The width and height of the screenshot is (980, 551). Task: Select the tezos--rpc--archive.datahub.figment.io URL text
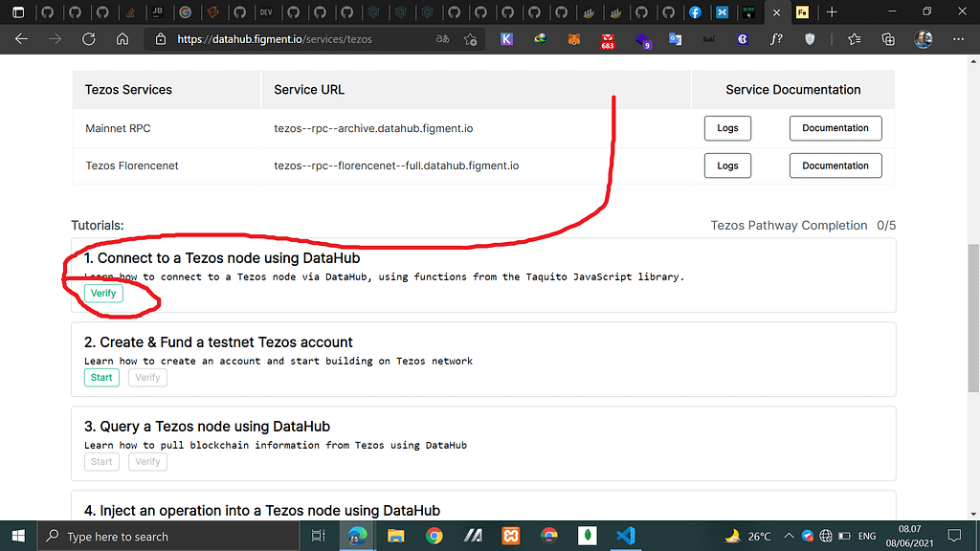(373, 128)
